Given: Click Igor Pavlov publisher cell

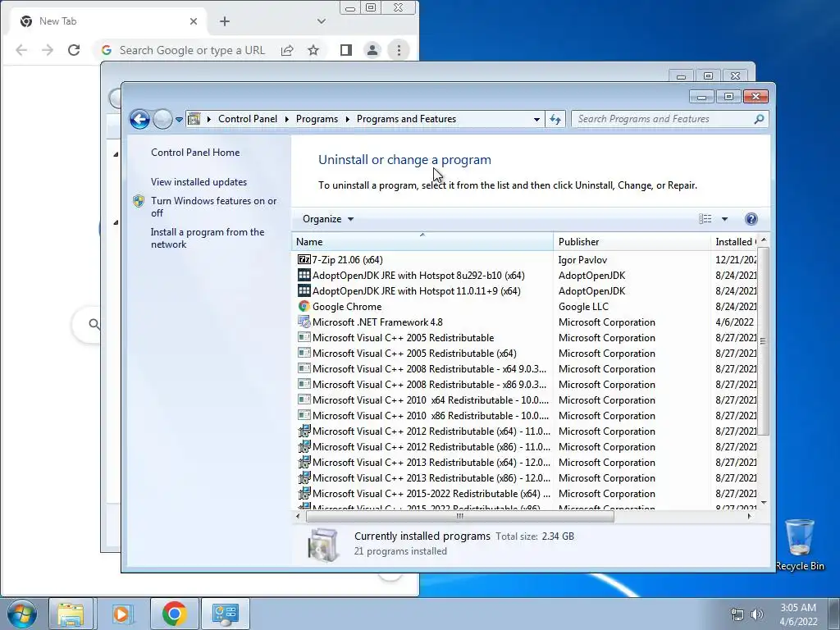Looking at the screenshot, I should [x=583, y=260].
